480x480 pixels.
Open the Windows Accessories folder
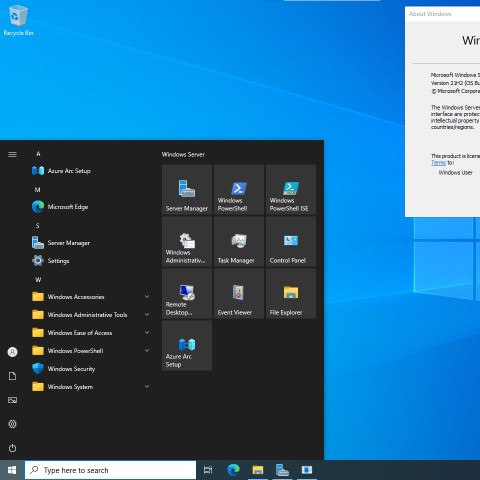point(90,297)
